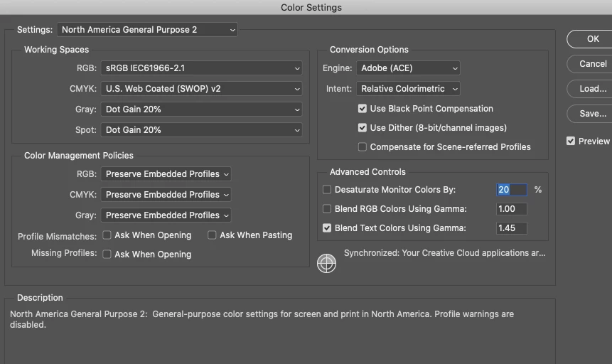Click the Blend Text Colors gamma field

tap(511, 228)
